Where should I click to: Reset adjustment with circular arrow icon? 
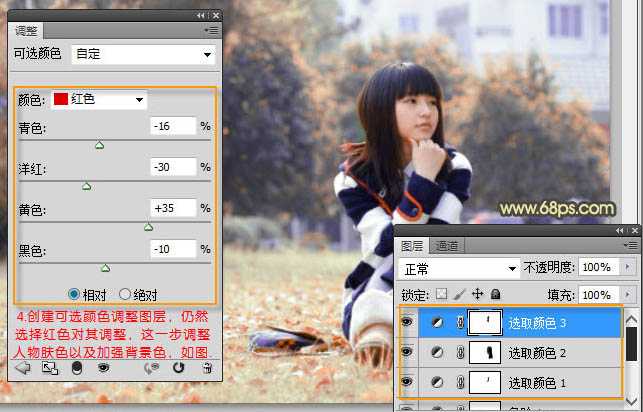(x=178, y=367)
